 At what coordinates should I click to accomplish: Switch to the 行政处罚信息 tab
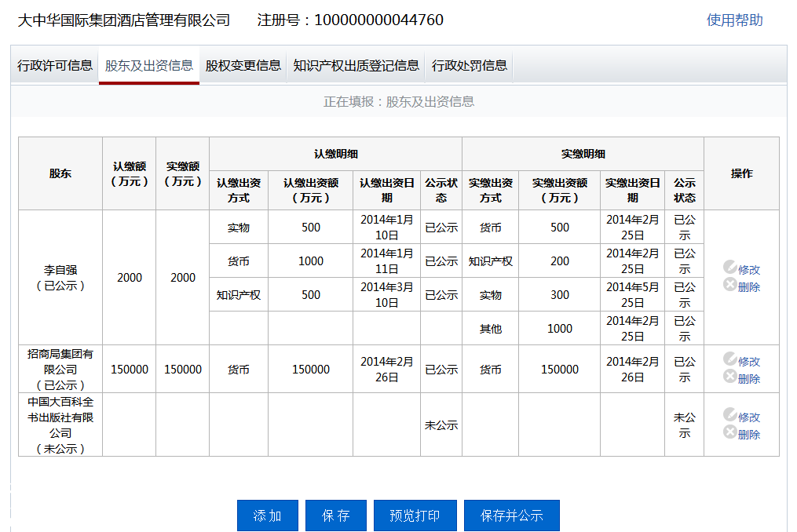[x=469, y=66]
